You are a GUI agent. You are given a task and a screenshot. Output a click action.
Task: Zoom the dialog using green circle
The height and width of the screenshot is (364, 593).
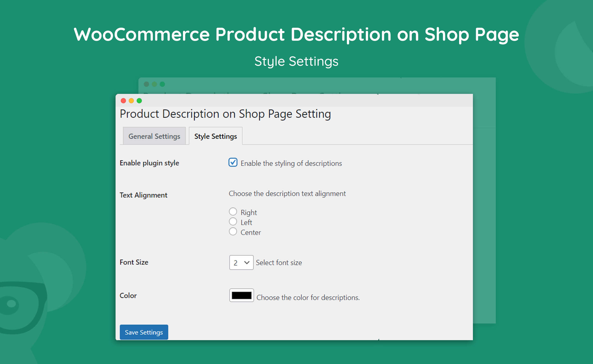tap(139, 101)
